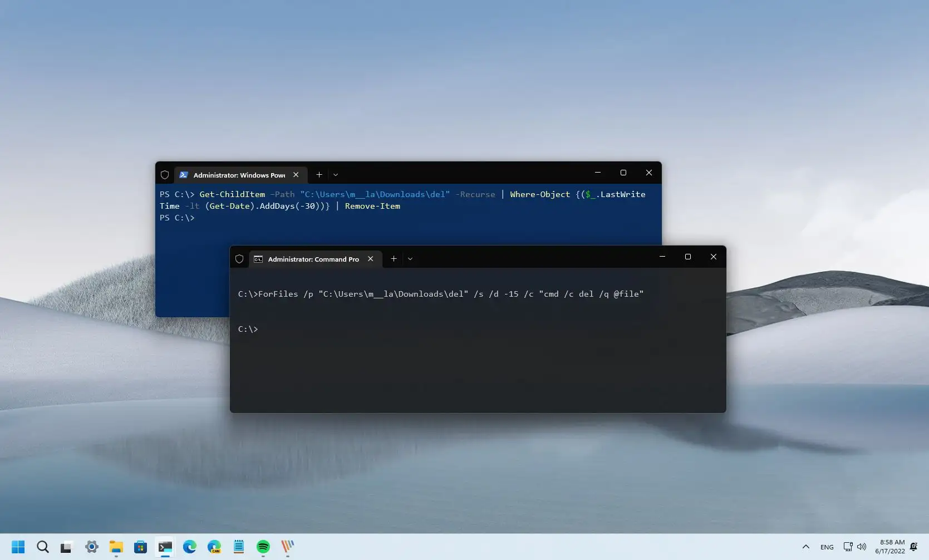Open the Command Prompt window's tab dropdown
Screen dimensions: 929x560
tap(410, 258)
